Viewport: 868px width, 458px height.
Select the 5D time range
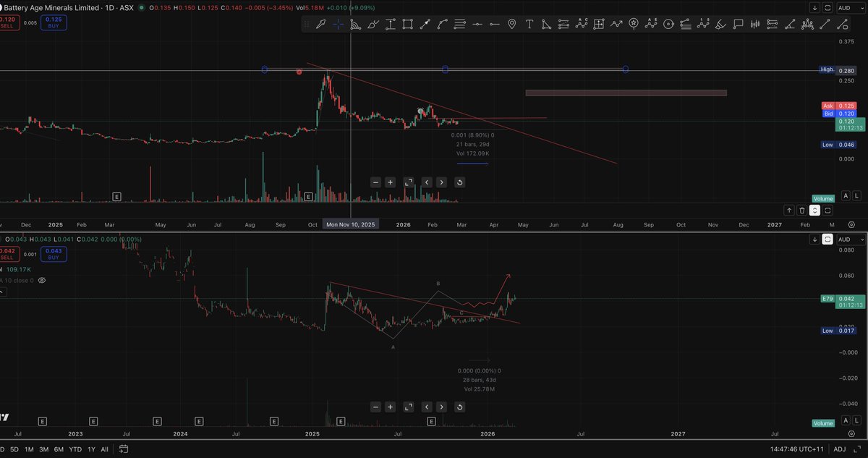coord(14,449)
